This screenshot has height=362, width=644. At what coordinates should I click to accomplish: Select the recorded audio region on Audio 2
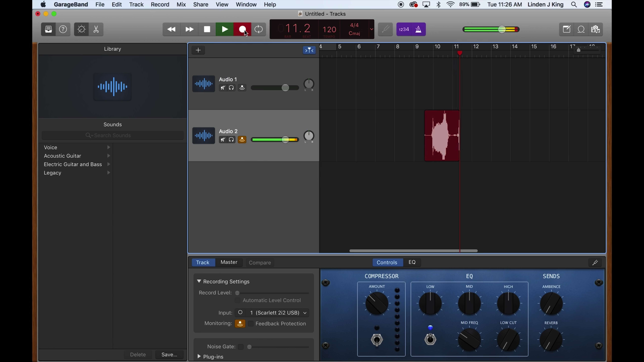pos(442,135)
